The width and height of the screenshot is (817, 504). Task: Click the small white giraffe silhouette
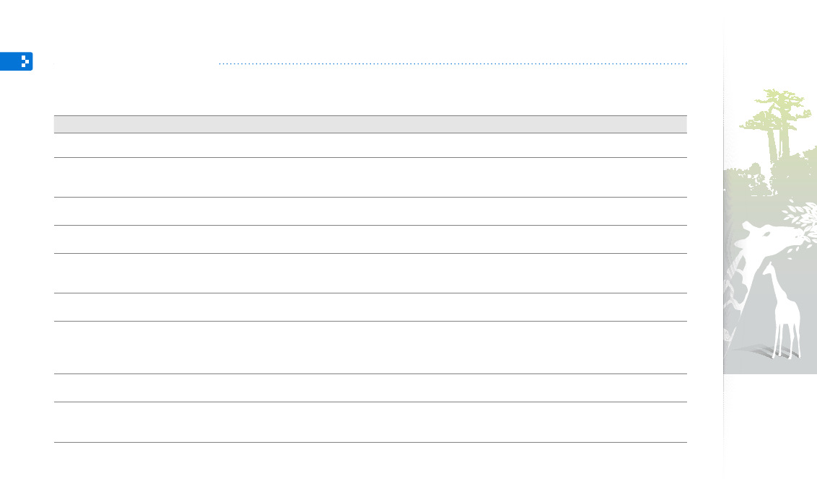(x=782, y=311)
